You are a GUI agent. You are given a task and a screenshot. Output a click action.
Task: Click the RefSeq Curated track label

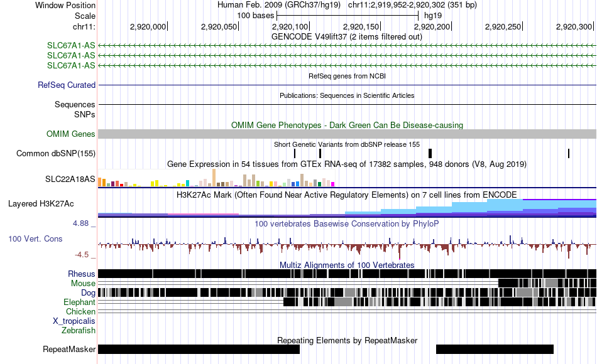tap(66, 85)
